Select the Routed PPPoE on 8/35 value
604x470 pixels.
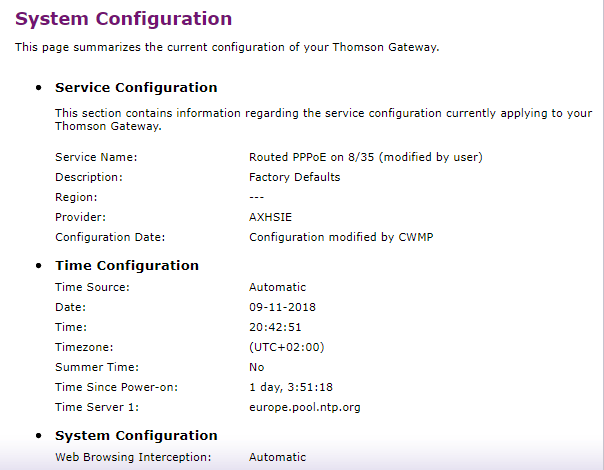tap(366, 157)
